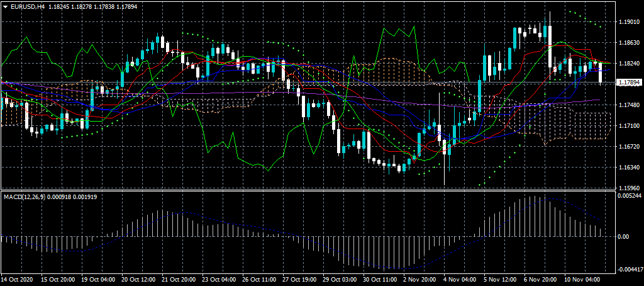Click the 15 Oct 20:00 time label

tap(57, 280)
